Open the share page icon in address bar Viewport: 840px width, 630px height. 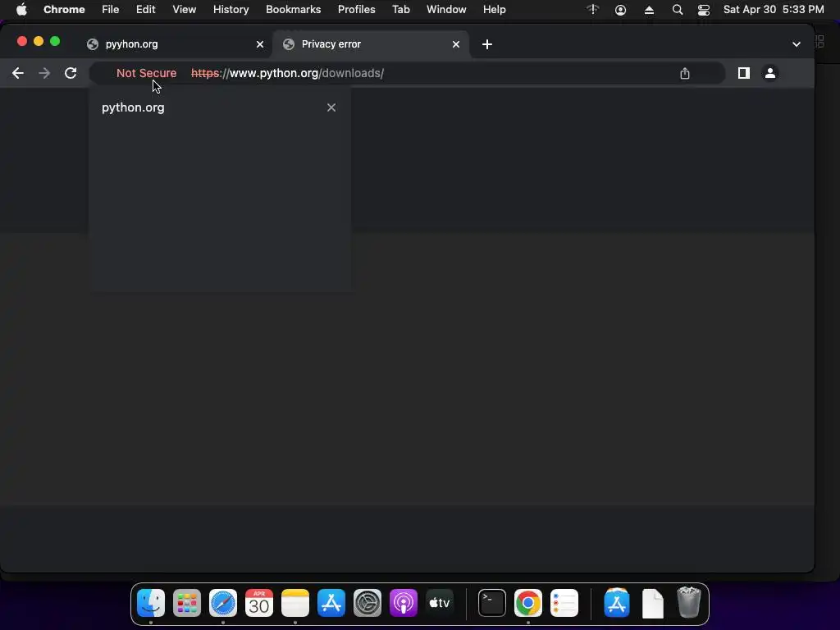point(685,73)
